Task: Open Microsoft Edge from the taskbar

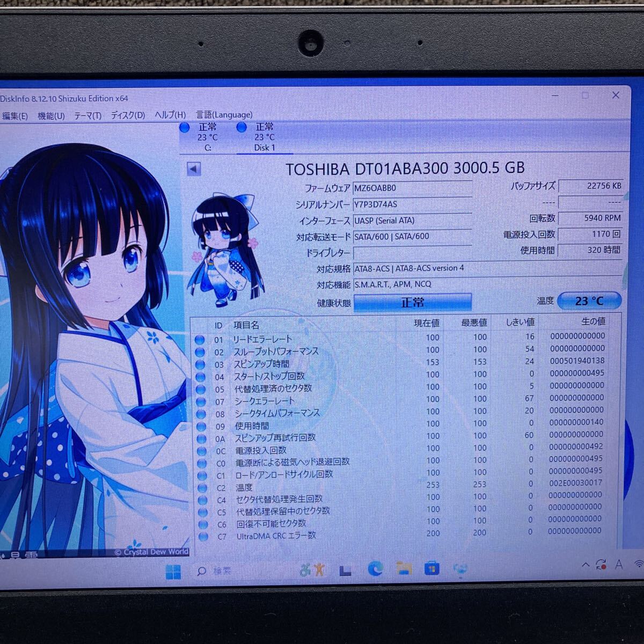Action: 375,569
